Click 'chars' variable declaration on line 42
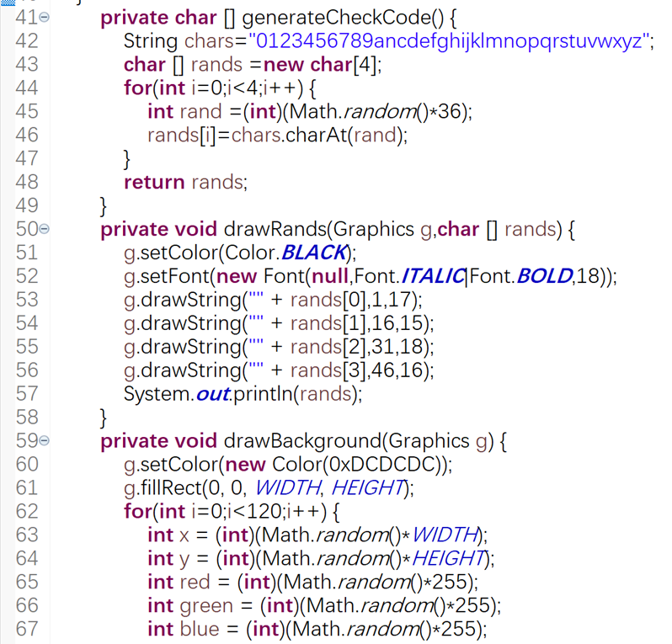The width and height of the screenshot is (672, 644). [x=209, y=41]
